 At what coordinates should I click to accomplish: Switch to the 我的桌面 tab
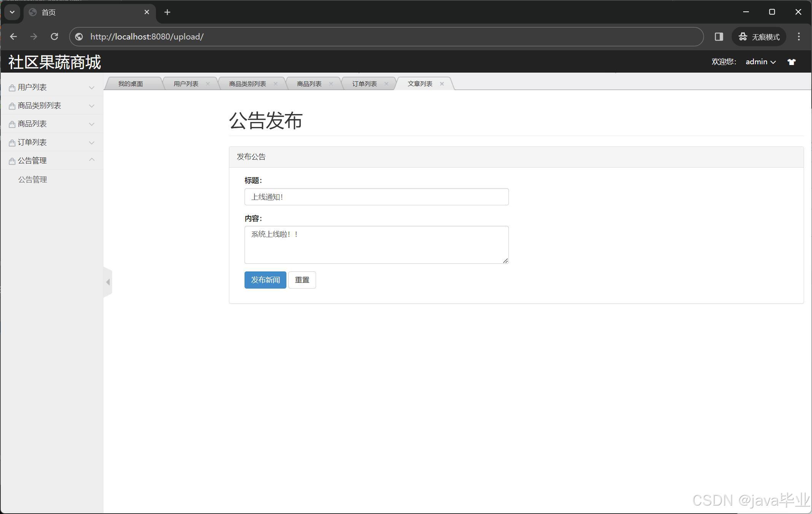[x=130, y=84]
